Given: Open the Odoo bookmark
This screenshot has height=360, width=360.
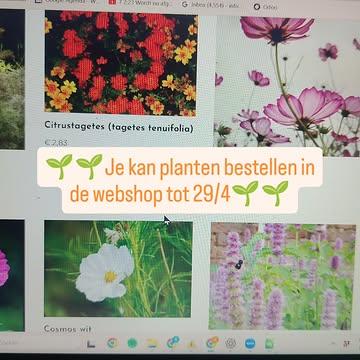Looking at the screenshot, I should tap(266, 6).
